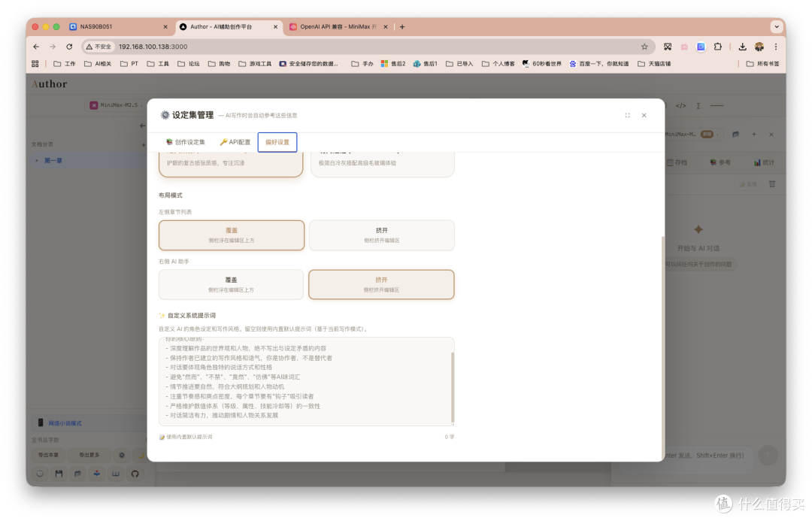Open the 所有书签 folder
Image resolution: width=812 pixels, height=521 pixels.
coord(763,64)
